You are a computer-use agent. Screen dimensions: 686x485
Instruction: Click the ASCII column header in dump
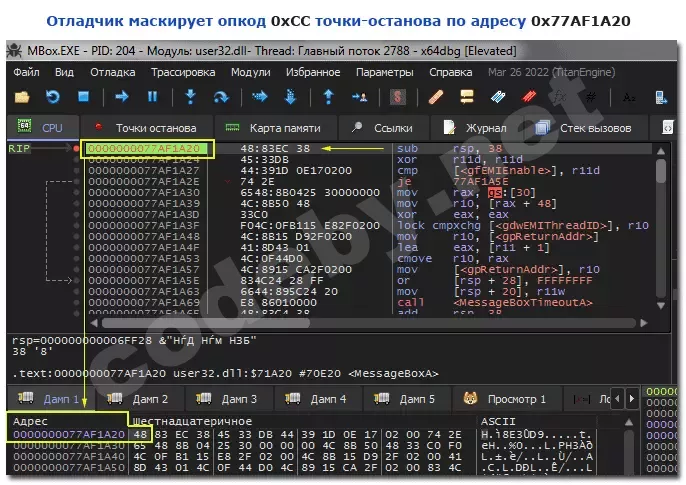click(x=498, y=421)
